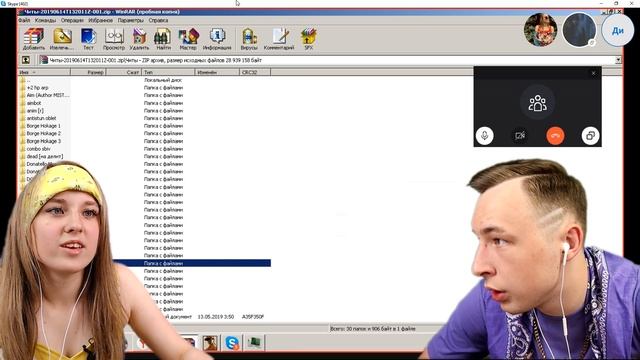
Task: Click the "13.05.2019 3:50" date cell
Action: pyautogui.click(x=216, y=317)
